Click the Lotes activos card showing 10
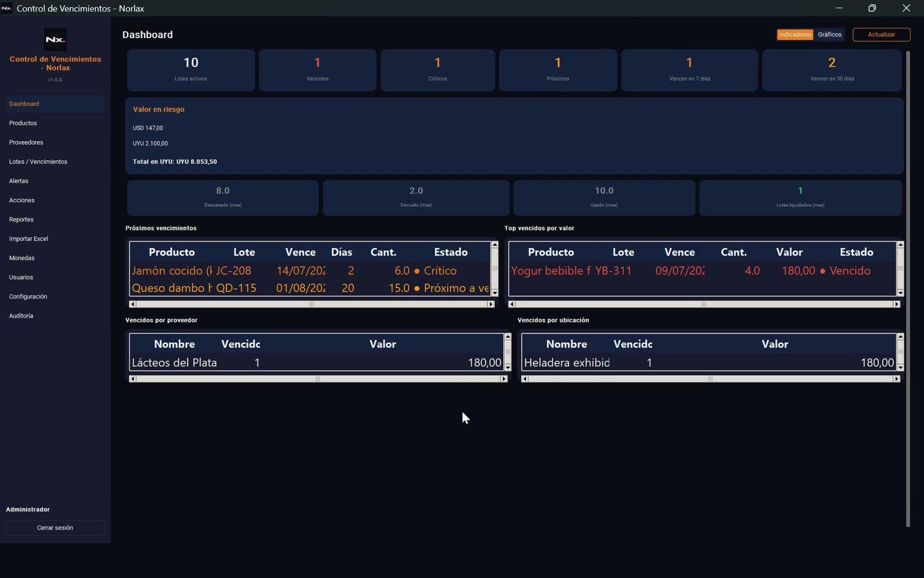The height and width of the screenshot is (578, 924). pos(191,70)
